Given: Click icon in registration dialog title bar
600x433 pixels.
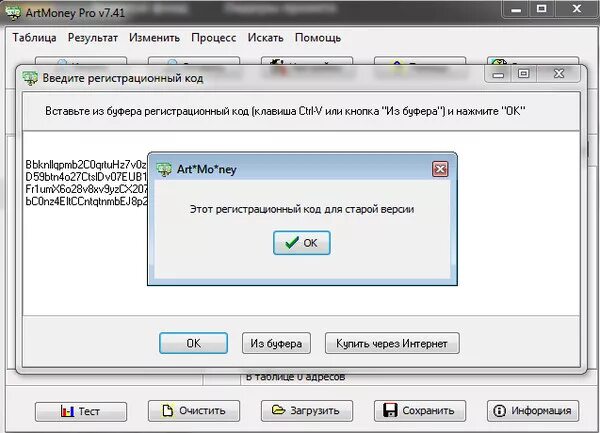Looking at the screenshot, I should pos(30,78).
